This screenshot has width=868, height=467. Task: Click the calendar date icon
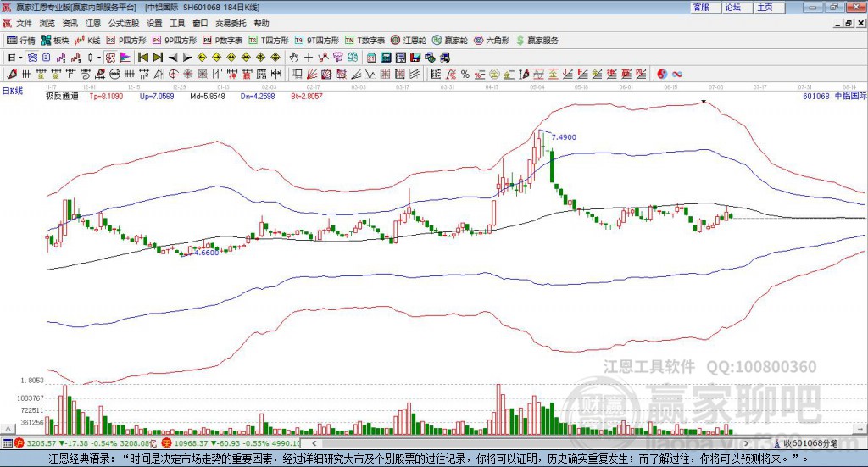tap(371, 58)
